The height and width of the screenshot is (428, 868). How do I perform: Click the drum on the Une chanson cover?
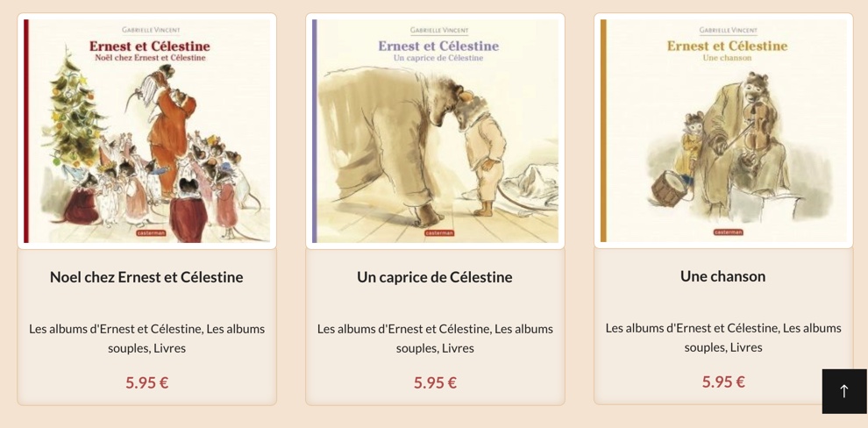670,189
